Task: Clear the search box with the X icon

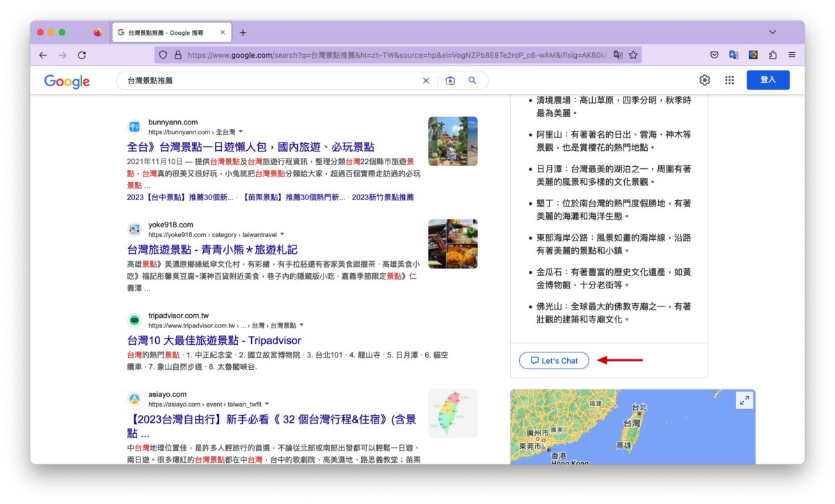Action: 426,81
